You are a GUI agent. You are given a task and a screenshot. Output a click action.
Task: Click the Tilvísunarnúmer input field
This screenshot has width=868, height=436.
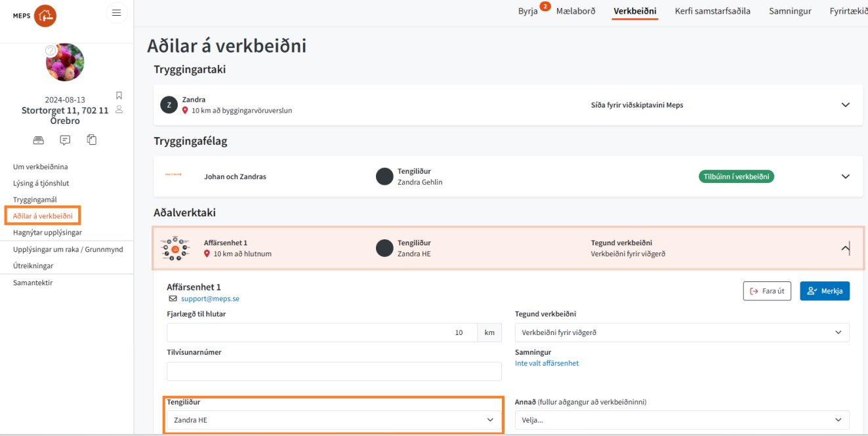click(335, 371)
